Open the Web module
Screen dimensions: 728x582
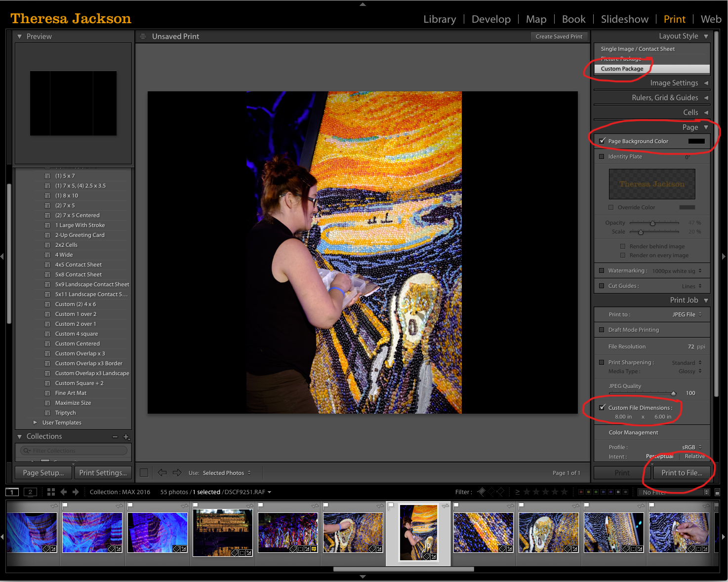[711, 19]
